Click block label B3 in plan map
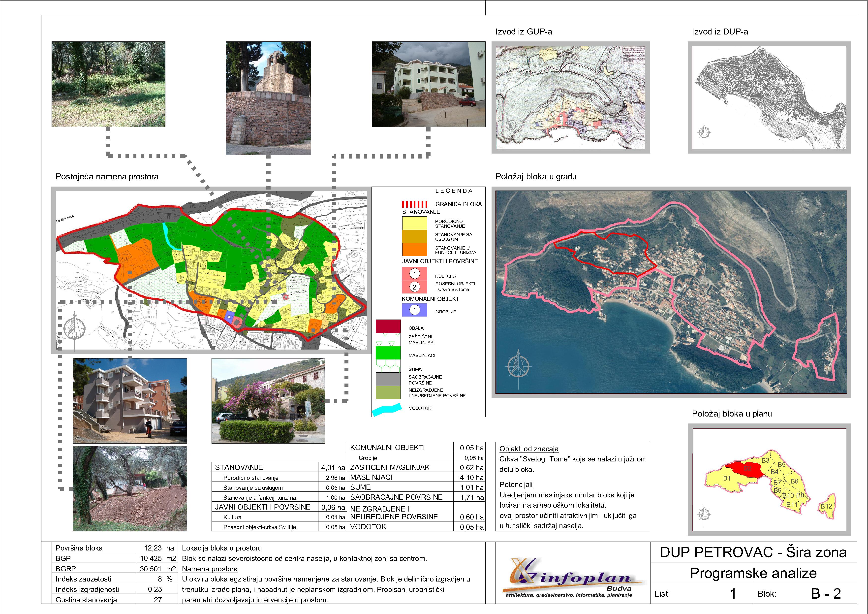 point(765,460)
